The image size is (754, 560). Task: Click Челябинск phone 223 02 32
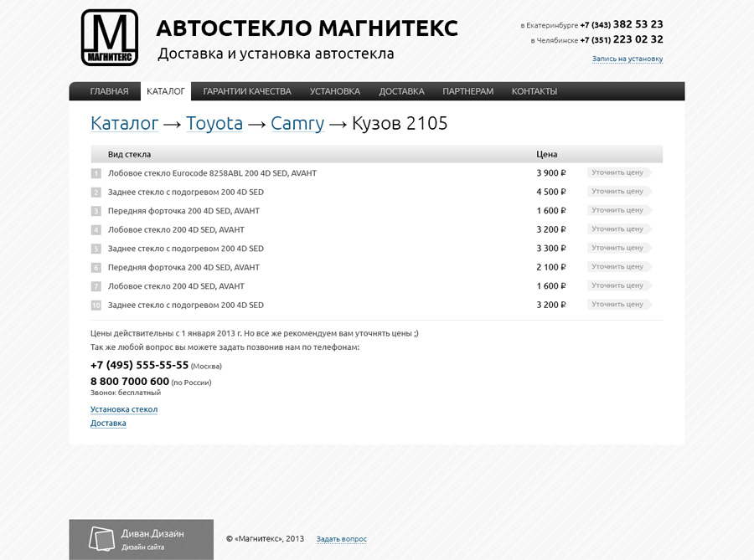pyautogui.click(x=622, y=39)
